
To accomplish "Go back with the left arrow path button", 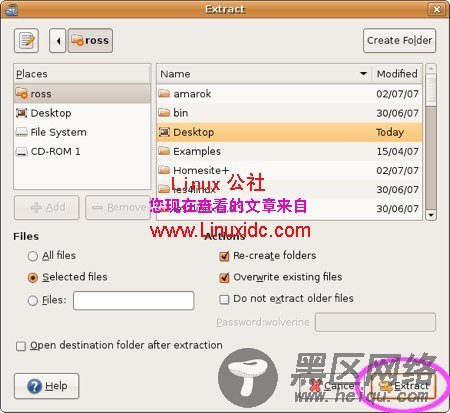I will 58,41.
